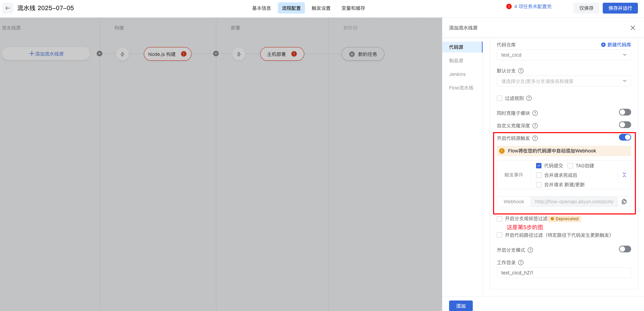644x311 pixels.
Task: Select the 制品源 source type
Action: point(456,61)
